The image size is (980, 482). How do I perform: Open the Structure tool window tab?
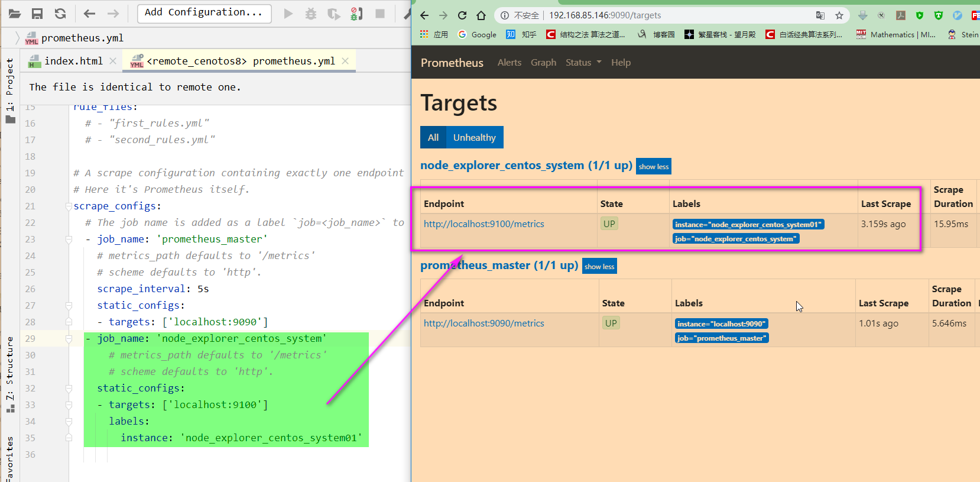(10, 374)
